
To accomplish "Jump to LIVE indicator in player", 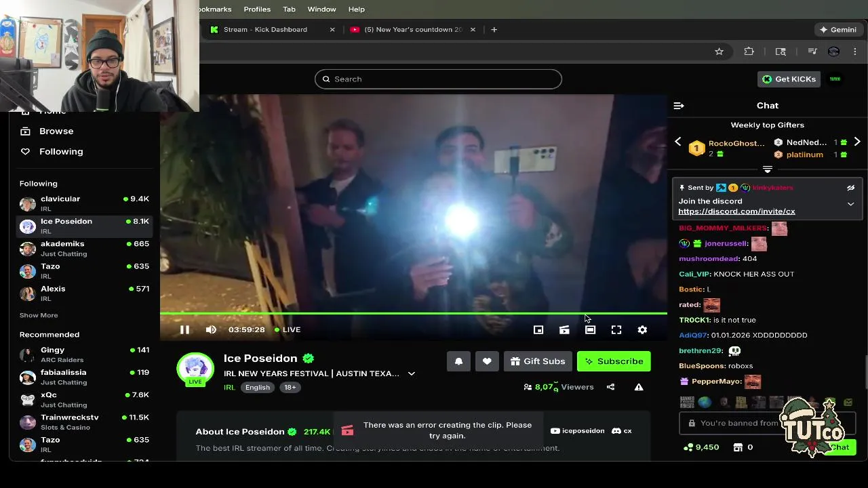I will (x=288, y=329).
